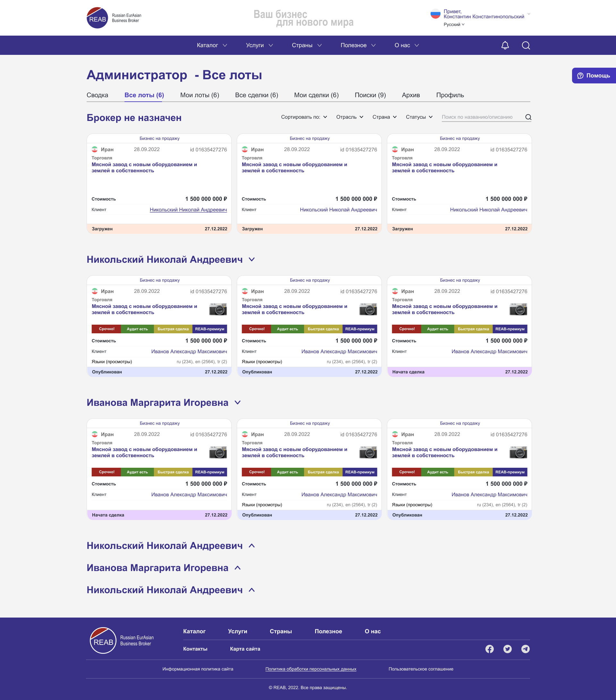Collapse the first Никольский Николай Андреевич section

point(252,260)
